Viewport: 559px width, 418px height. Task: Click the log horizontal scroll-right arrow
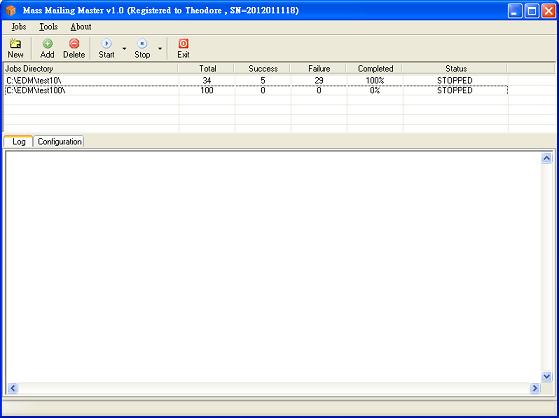[535, 388]
